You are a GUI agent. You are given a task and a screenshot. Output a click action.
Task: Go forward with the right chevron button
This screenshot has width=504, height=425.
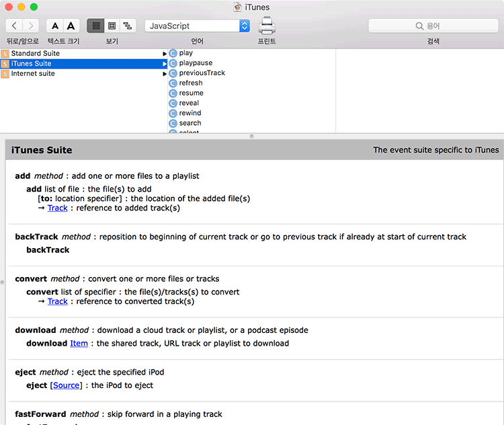click(x=31, y=26)
